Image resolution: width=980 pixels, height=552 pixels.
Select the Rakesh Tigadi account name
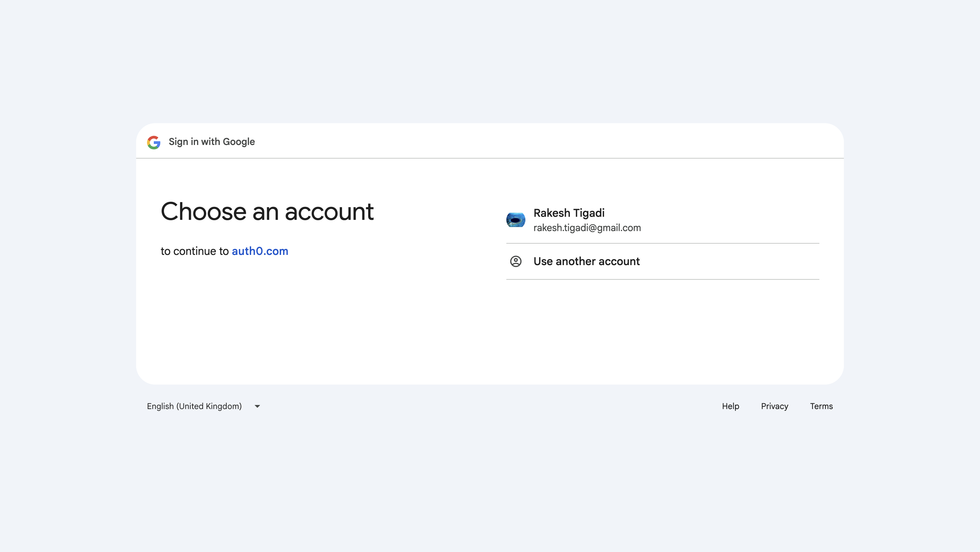(x=569, y=213)
